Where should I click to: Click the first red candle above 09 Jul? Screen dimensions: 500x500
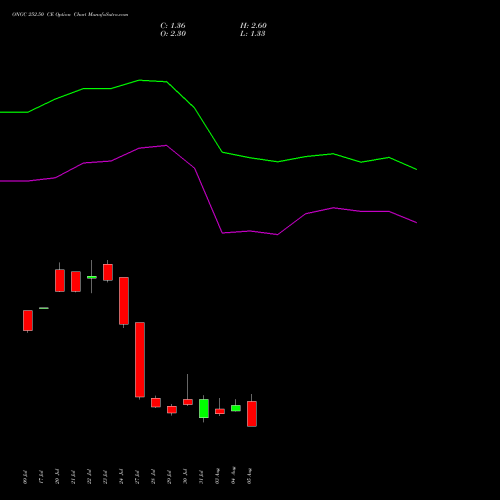click(28, 320)
